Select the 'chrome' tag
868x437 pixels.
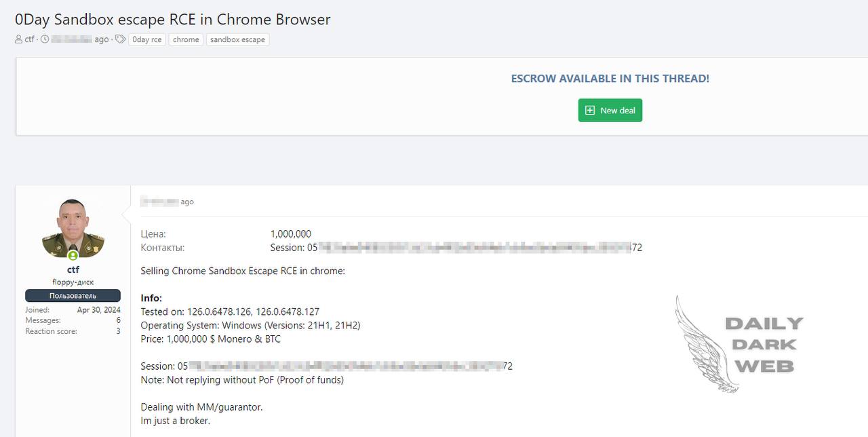point(186,39)
